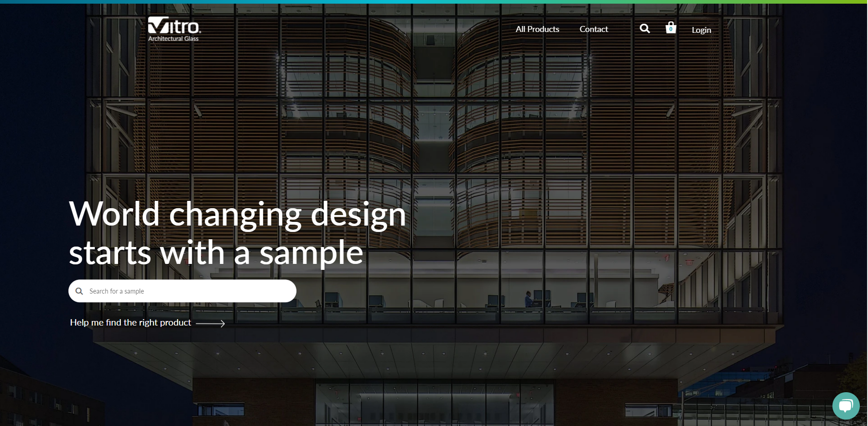Viewport: 868px width, 426px height.
Task: Click the Login button
Action: (x=701, y=30)
